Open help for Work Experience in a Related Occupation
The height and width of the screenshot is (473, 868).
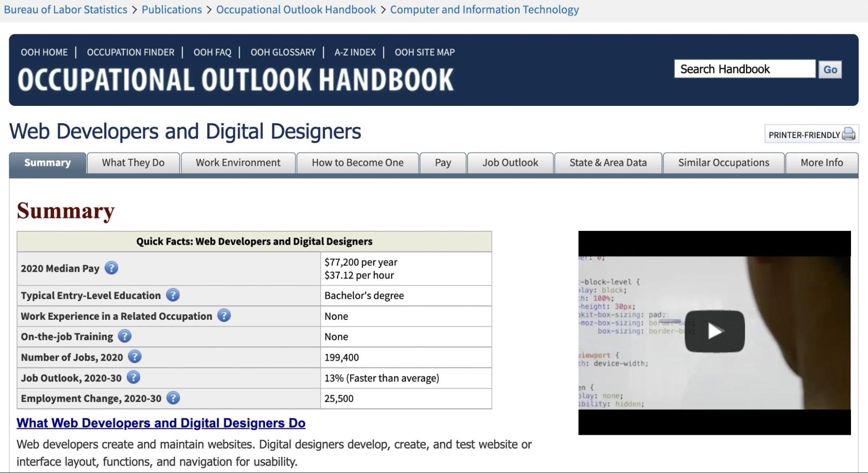(x=224, y=315)
